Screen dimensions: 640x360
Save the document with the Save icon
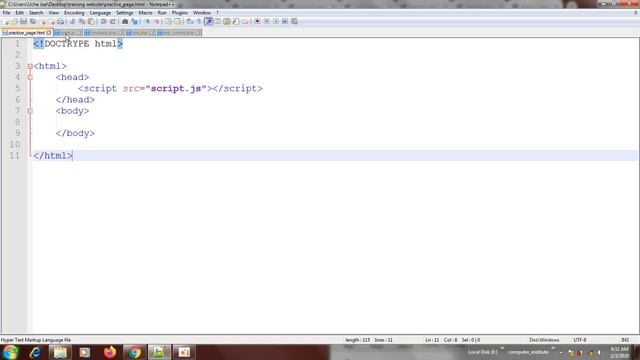tap(23, 21)
